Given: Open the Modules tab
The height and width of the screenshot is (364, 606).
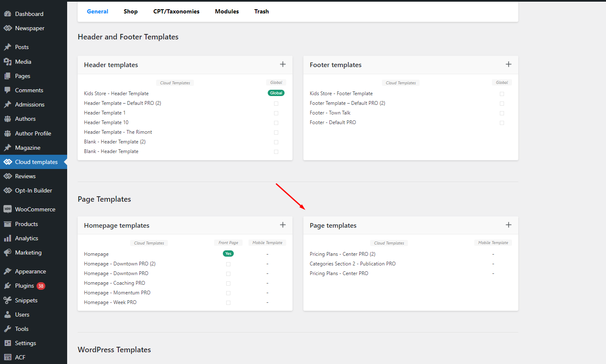Looking at the screenshot, I should (227, 11).
